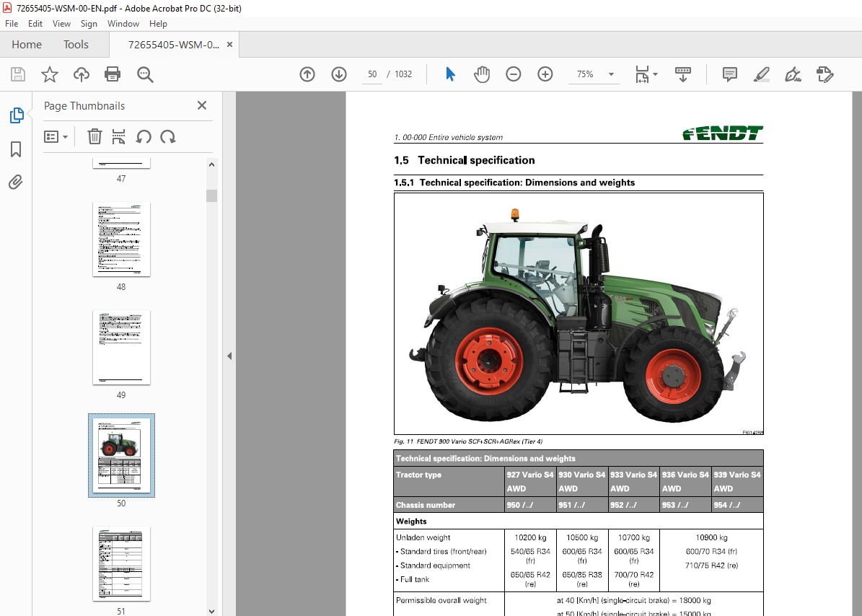Switch to the Tools tab
The image size is (862, 616).
click(x=76, y=45)
